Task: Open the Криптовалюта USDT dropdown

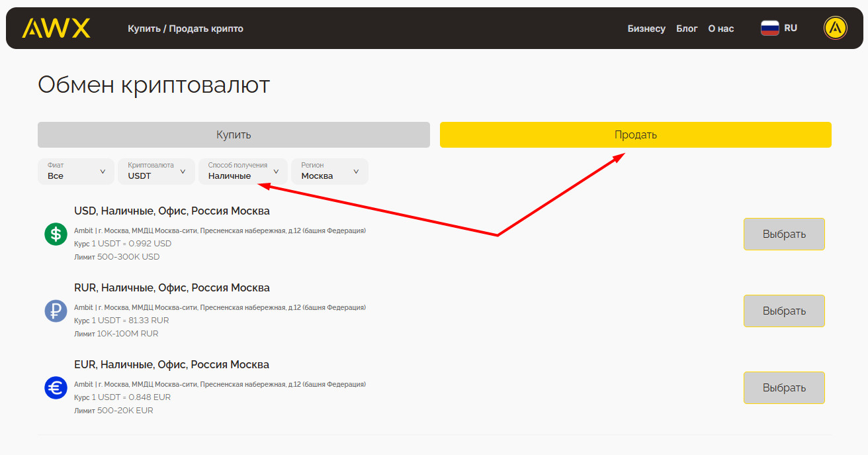Action: [x=156, y=172]
